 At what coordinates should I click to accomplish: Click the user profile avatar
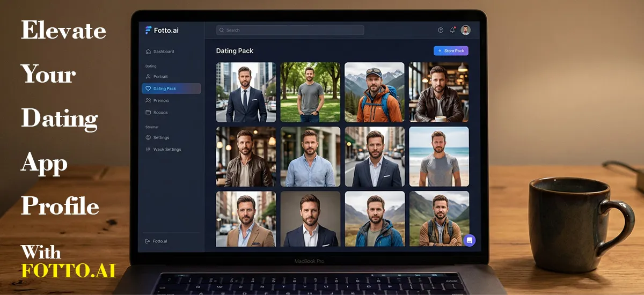[x=465, y=30]
